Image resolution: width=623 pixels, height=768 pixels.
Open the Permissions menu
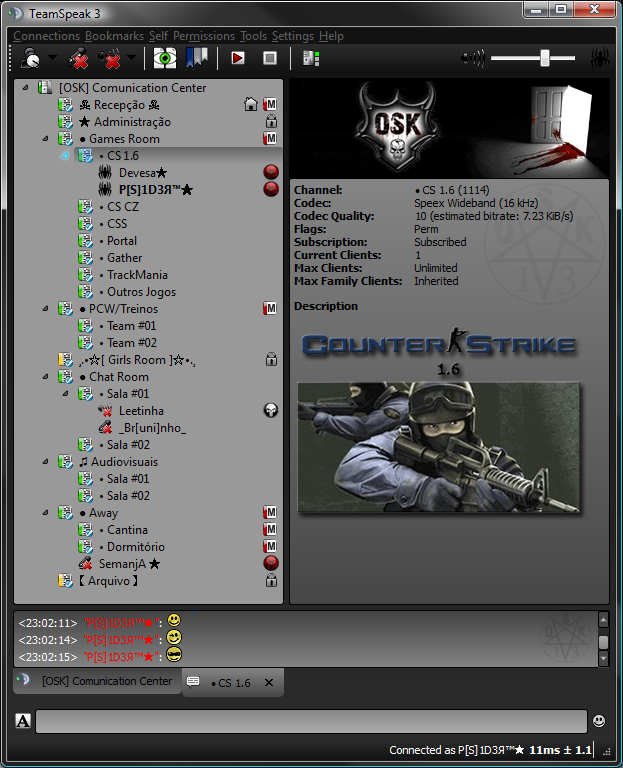click(204, 36)
